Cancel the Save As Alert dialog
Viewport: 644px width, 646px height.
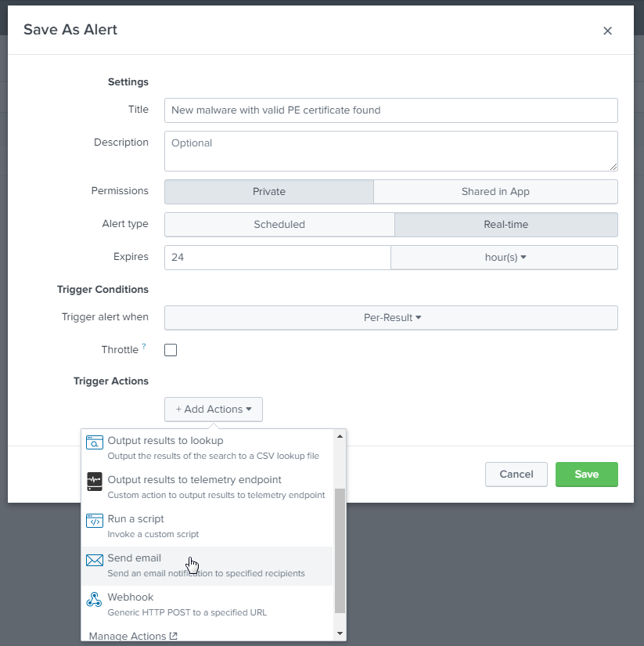516,474
